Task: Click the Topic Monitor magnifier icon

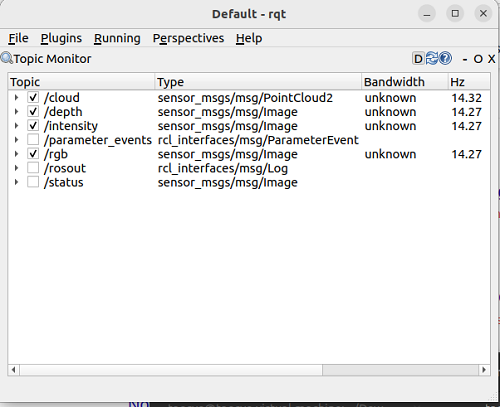Action: point(7,58)
